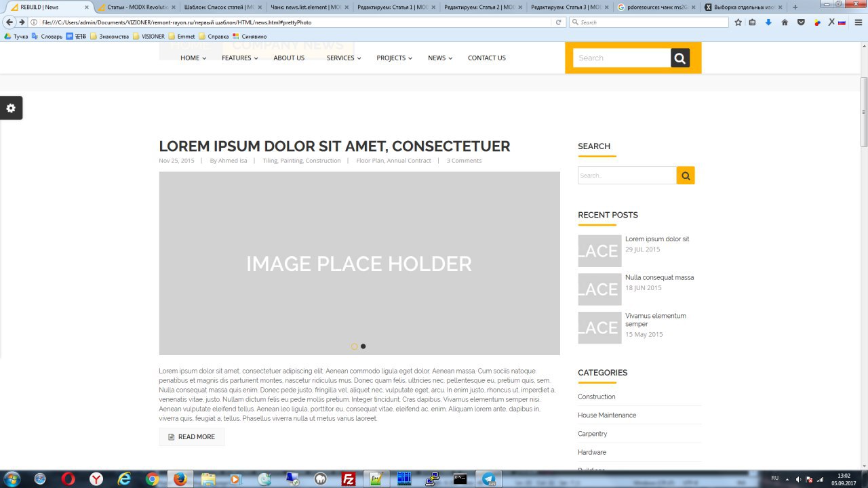Click the article title heading
This screenshot has height=488, width=868.
[x=334, y=146]
